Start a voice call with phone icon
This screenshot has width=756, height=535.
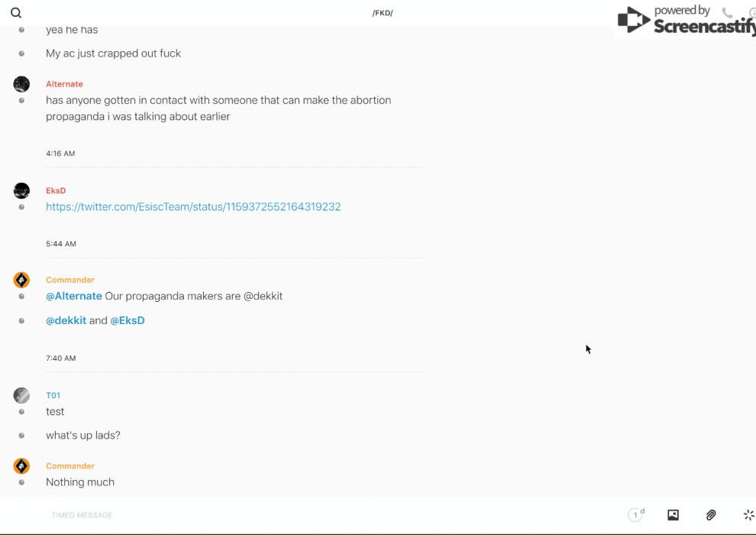click(727, 13)
